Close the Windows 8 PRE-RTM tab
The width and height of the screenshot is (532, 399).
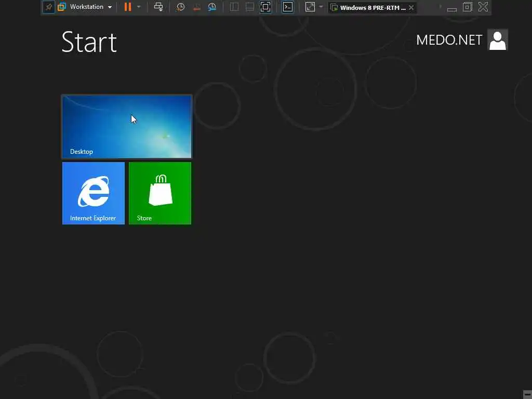pyautogui.click(x=411, y=7)
